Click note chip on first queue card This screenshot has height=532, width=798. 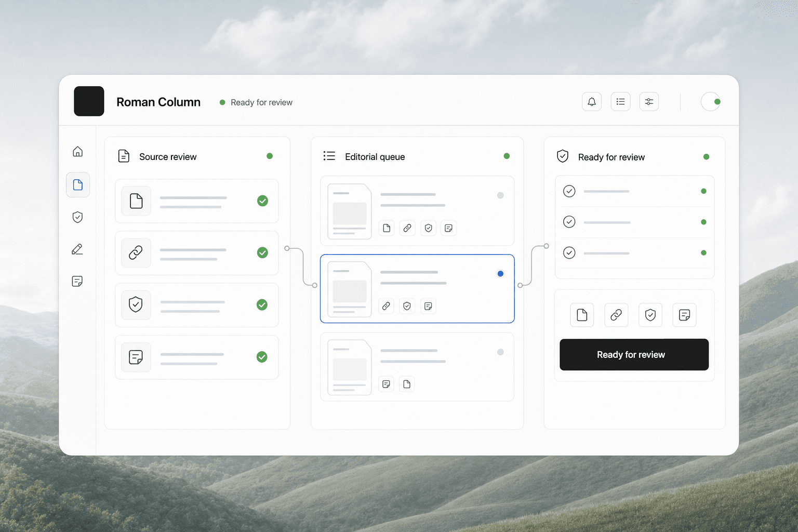click(449, 228)
